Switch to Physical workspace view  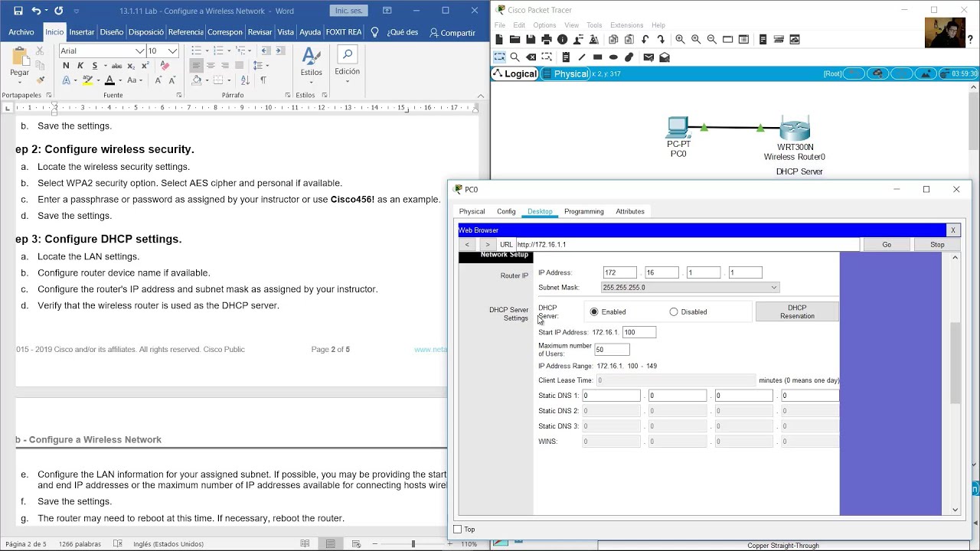[565, 73]
